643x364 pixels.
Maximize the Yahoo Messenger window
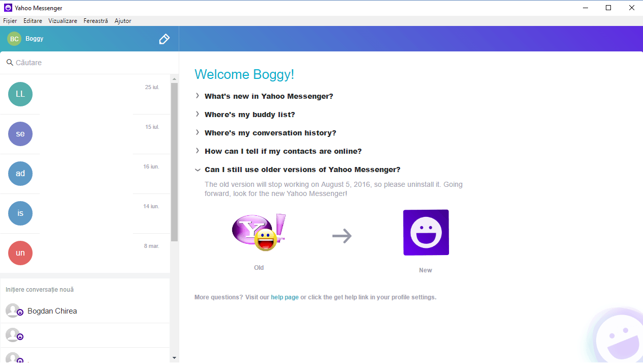point(608,8)
